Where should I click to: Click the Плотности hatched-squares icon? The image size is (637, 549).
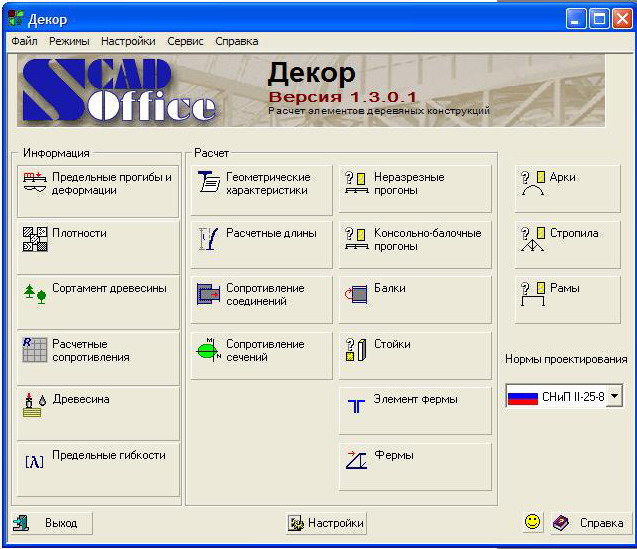(35, 239)
